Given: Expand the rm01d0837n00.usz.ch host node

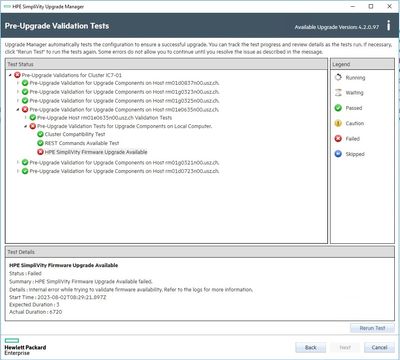Looking at the screenshot, I should click(18, 83).
